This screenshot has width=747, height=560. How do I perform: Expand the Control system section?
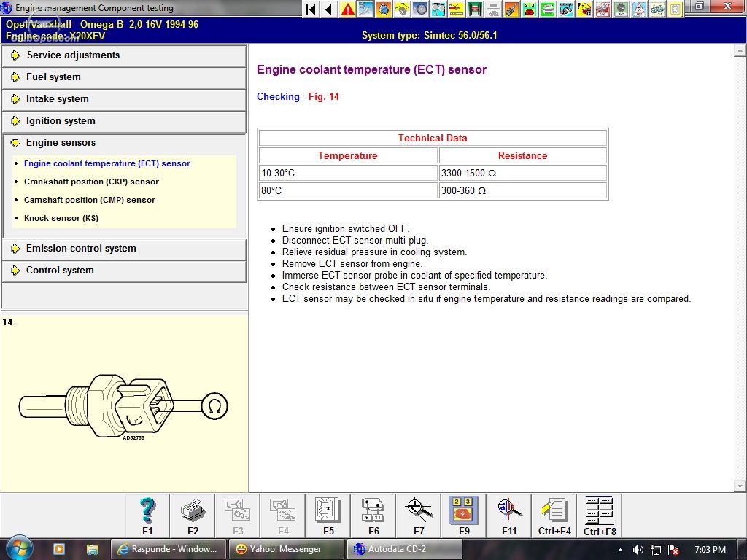tap(124, 271)
